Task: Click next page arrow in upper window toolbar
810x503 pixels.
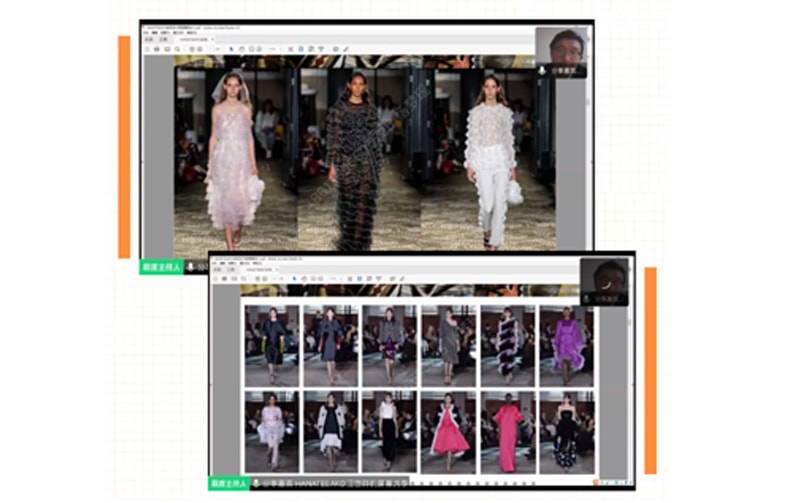Action: [199, 49]
